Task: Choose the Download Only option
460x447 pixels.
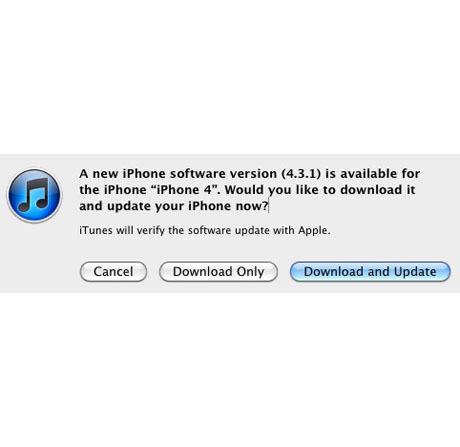Action: click(218, 271)
